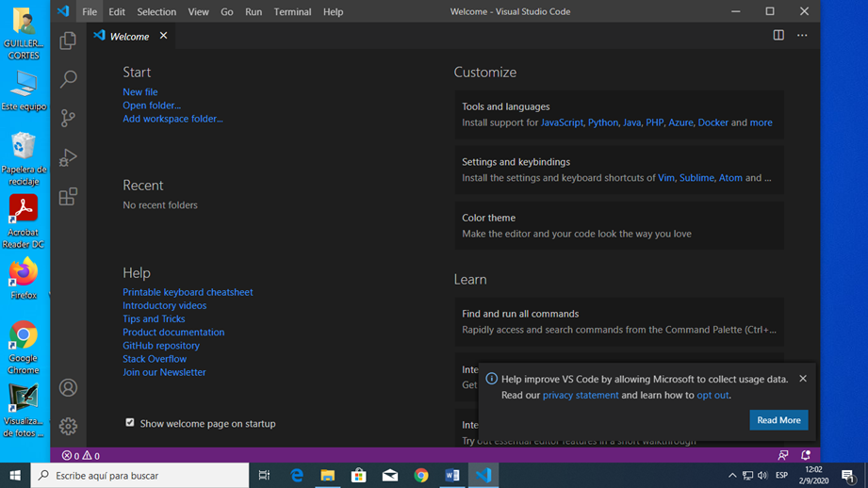Click the split editor right icon
The height and width of the screenshot is (488, 868).
tap(778, 36)
